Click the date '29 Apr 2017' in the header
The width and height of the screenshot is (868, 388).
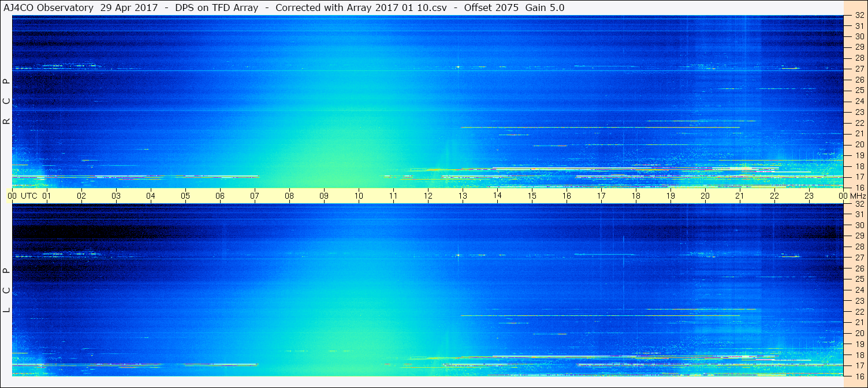[x=129, y=8]
